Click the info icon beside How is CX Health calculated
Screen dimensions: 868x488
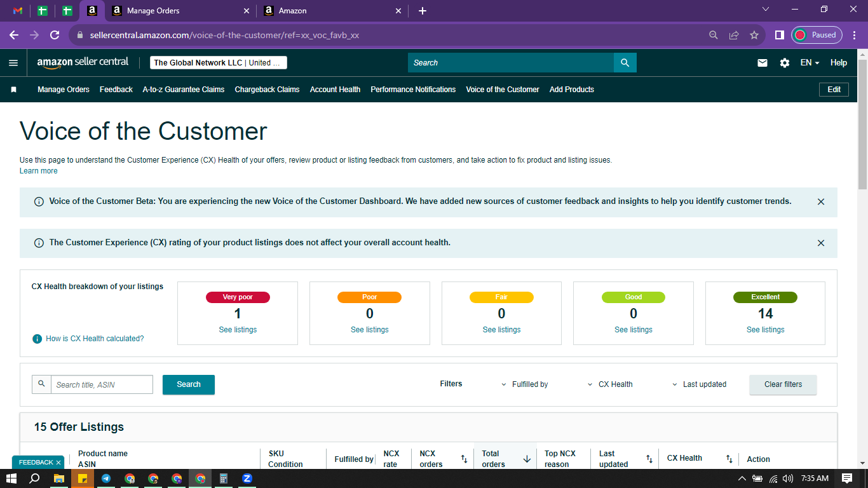tap(37, 339)
